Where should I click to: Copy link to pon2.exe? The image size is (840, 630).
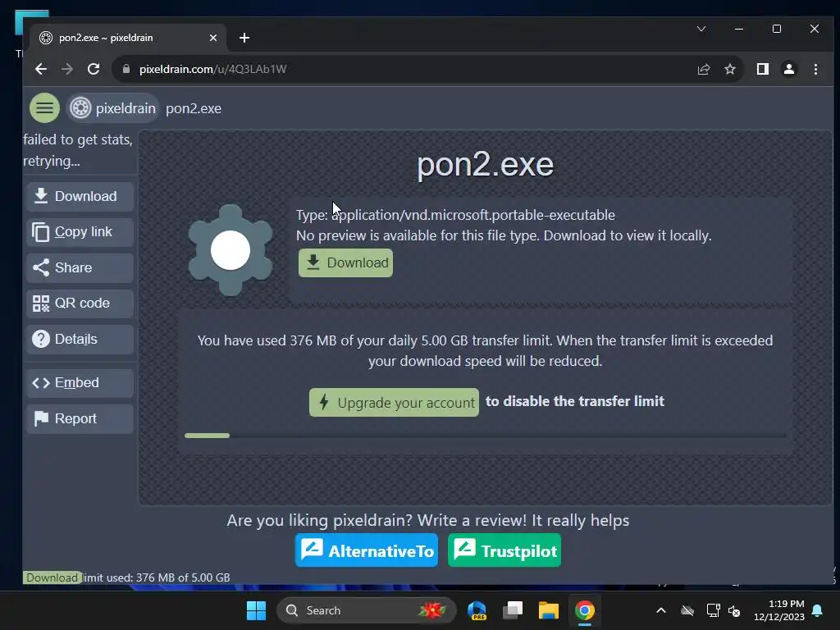(x=80, y=232)
